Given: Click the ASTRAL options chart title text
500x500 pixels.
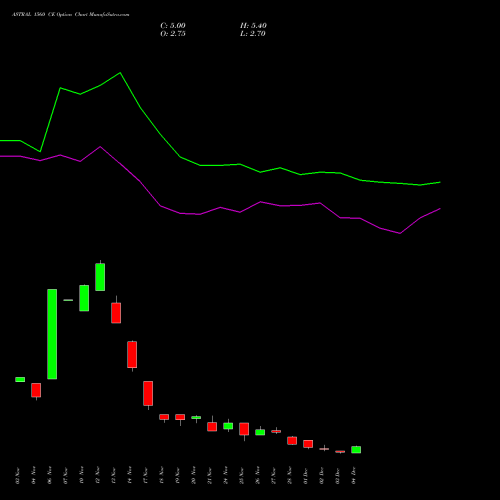Looking at the screenshot, I should click(x=70, y=14).
